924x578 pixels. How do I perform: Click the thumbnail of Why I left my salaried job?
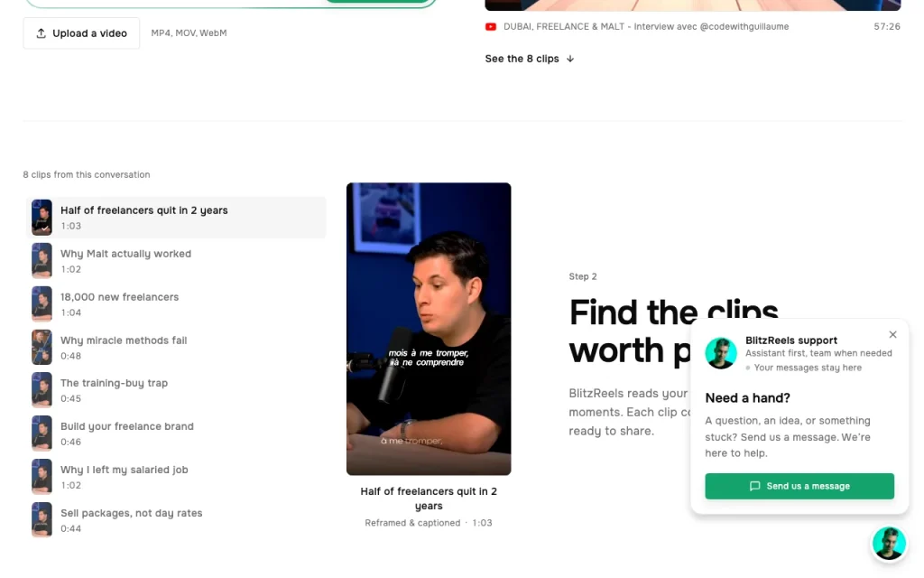click(42, 477)
